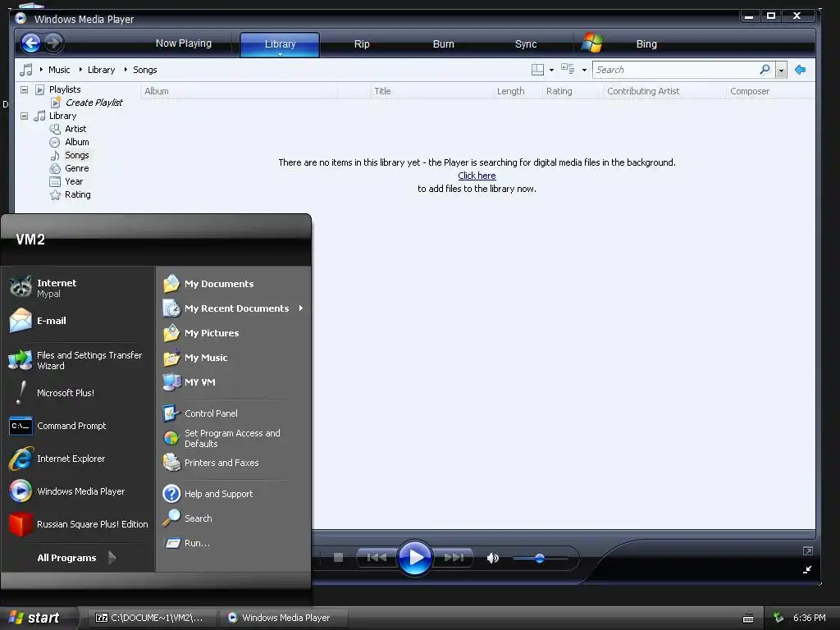Collapse the Library tree node

point(24,116)
